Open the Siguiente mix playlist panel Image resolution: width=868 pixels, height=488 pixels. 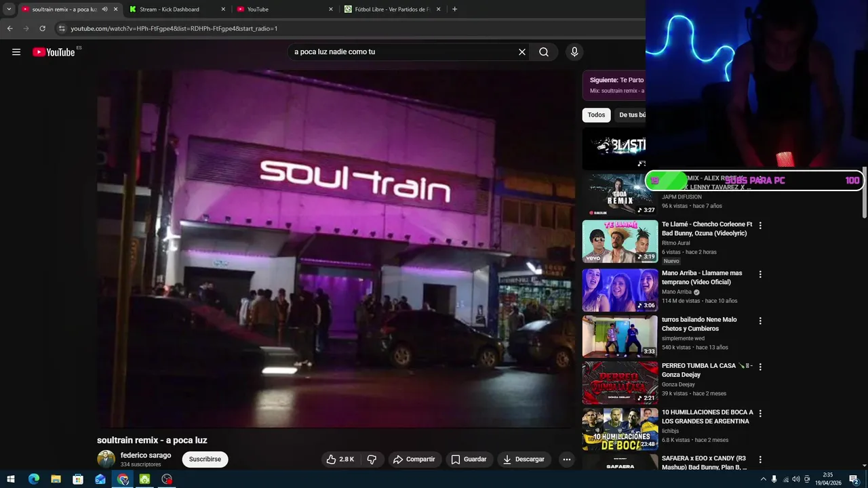pos(614,85)
